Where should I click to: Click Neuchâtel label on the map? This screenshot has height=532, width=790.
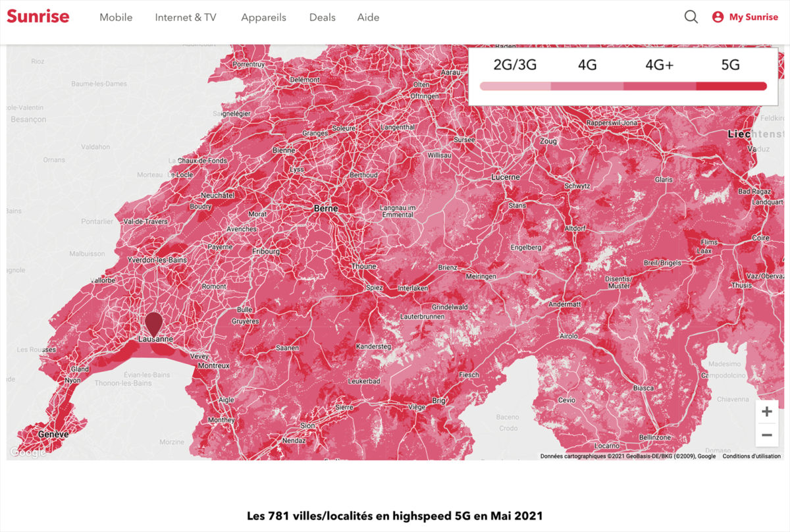pyautogui.click(x=217, y=196)
